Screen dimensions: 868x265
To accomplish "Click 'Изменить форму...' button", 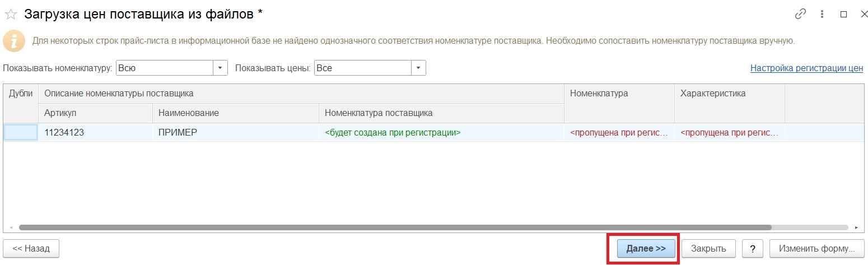I will click(x=816, y=248).
